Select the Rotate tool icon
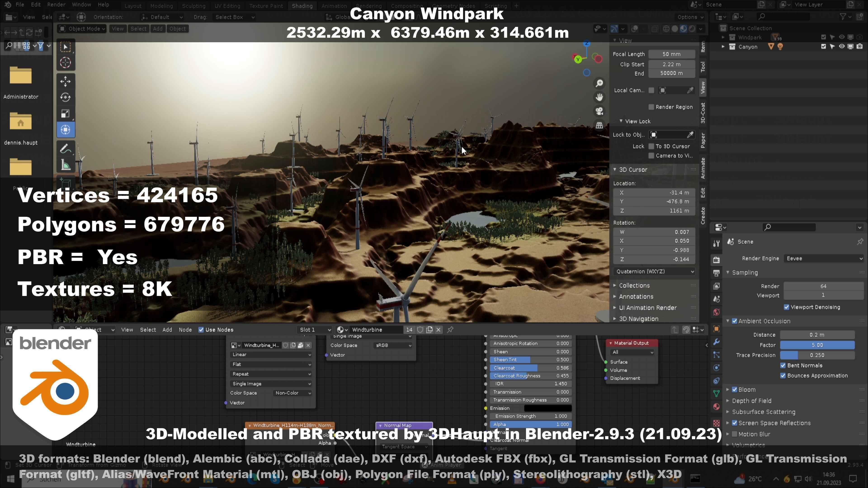868x488 pixels. (x=65, y=97)
